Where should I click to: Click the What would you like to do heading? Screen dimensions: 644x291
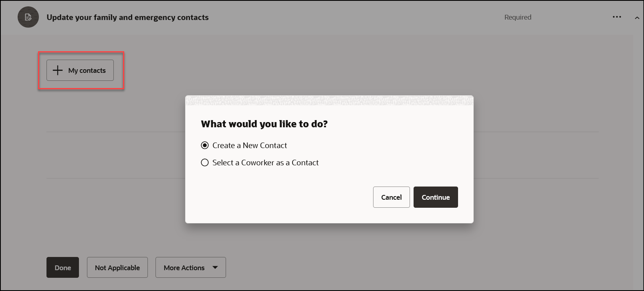pos(264,124)
